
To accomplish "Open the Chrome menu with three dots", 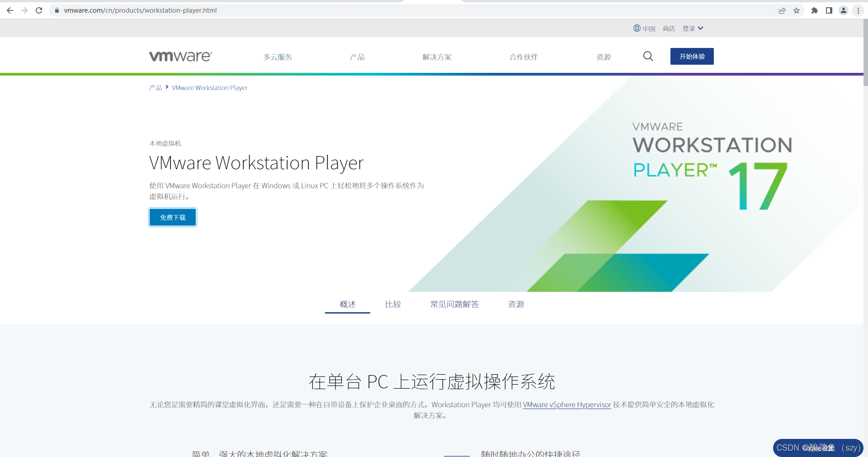I will [858, 10].
